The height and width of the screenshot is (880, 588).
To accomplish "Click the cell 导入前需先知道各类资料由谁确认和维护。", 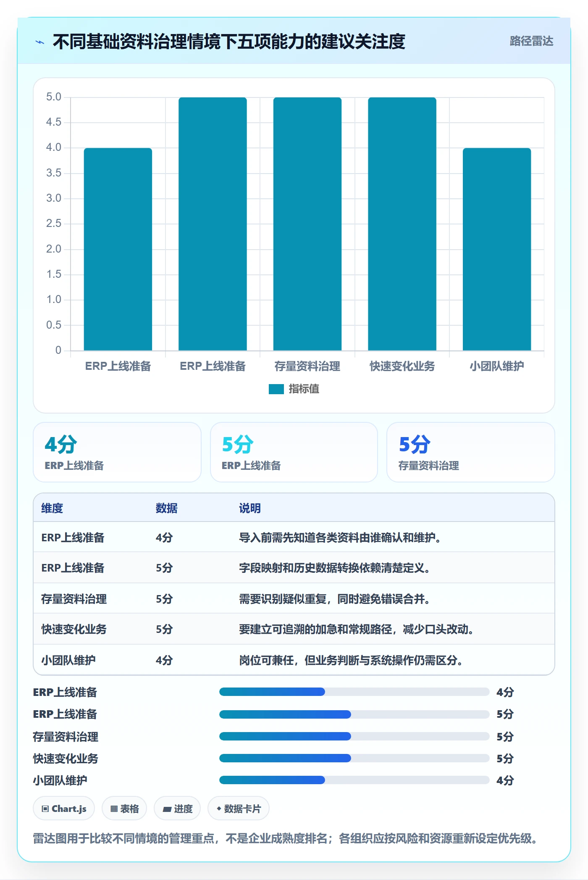I will [340, 537].
